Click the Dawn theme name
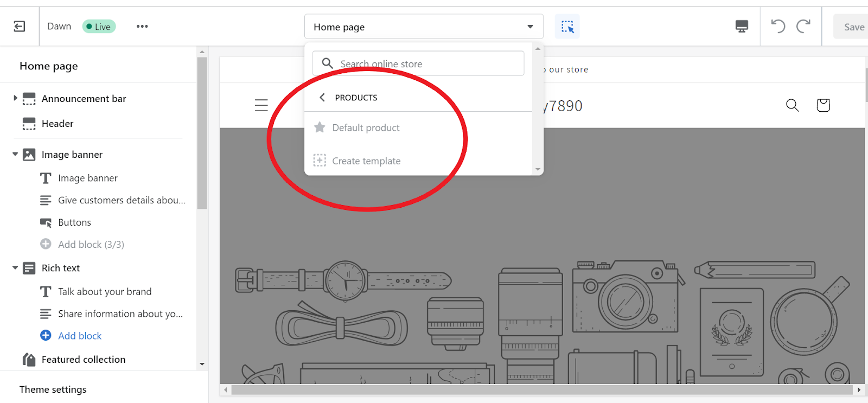Screen dimensions: 868x403 [59, 26]
